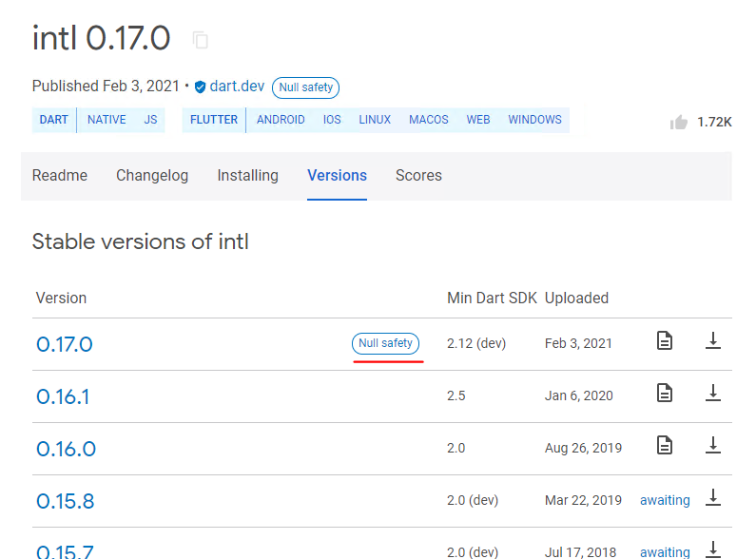This screenshot has width=756, height=559.
Task: View the Scores tab
Action: click(418, 176)
